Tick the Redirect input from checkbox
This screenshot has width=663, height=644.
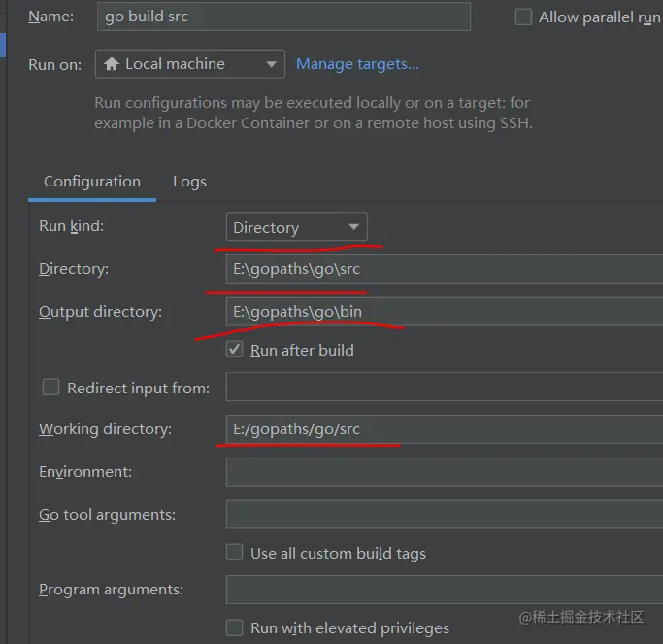[x=50, y=388]
